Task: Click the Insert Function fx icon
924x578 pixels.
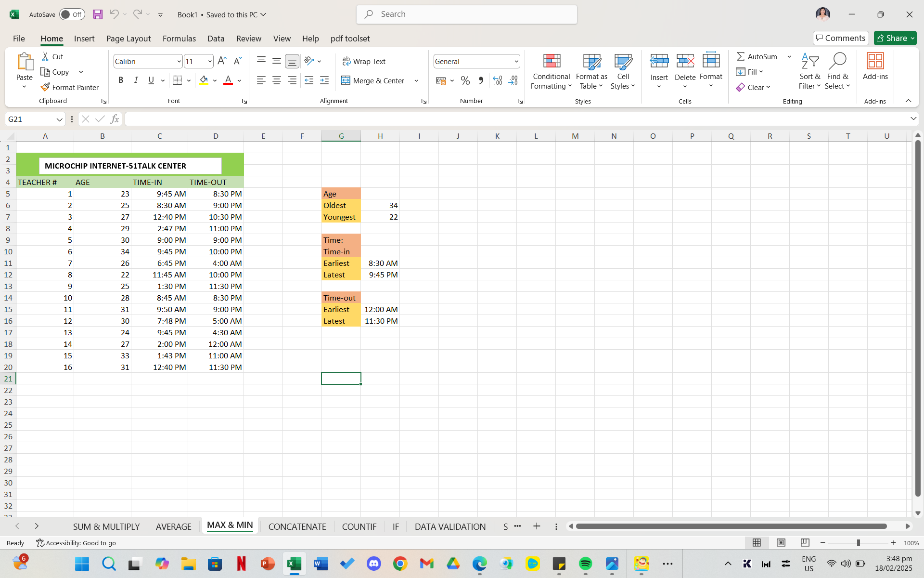Action: click(115, 119)
